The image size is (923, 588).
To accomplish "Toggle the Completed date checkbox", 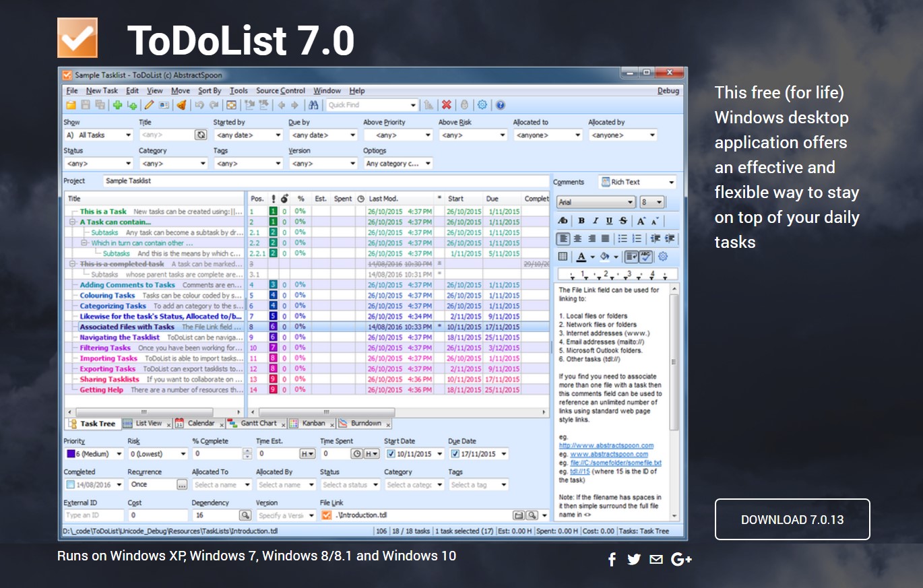I will pyautogui.click(x=70, y=484).
